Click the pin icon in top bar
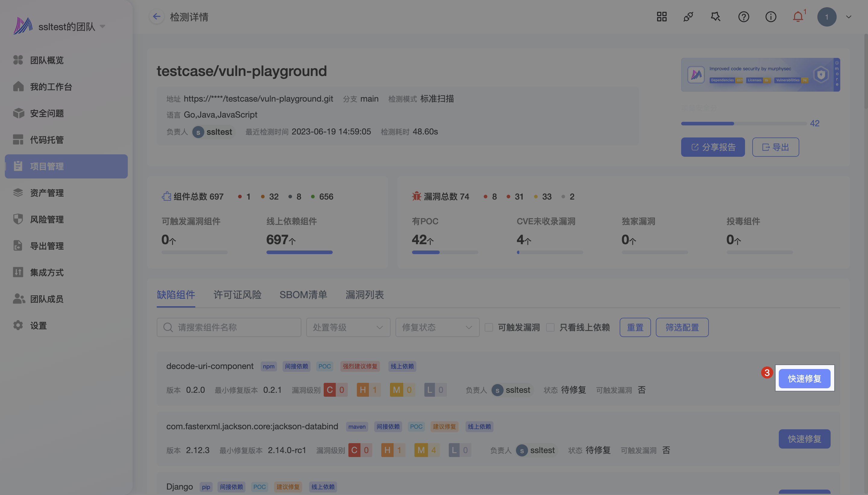868x495 pixels. 715,17
